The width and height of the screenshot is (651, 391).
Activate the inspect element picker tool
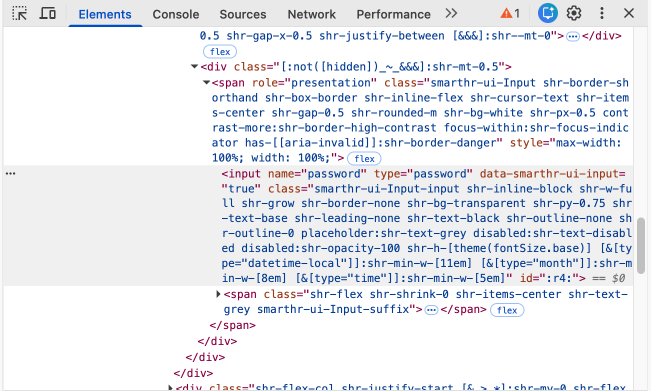tap(20, 14)
